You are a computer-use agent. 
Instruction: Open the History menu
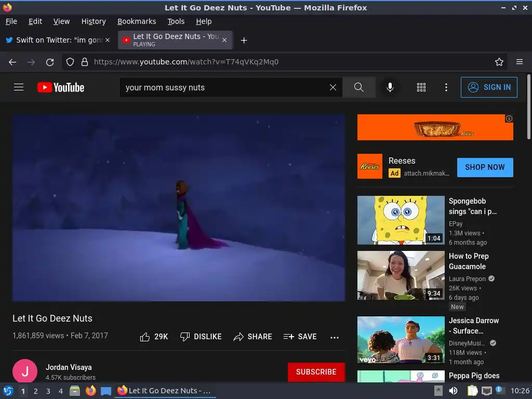click(94, 21)
